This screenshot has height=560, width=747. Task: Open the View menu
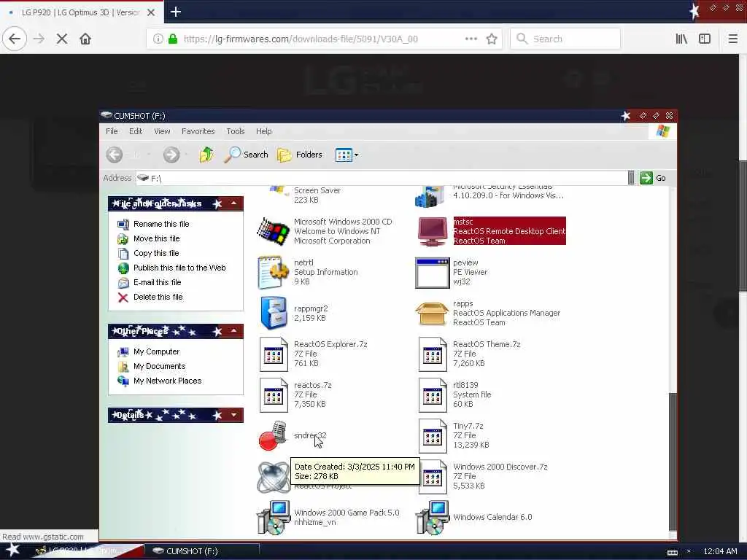(x=162, y=131)
